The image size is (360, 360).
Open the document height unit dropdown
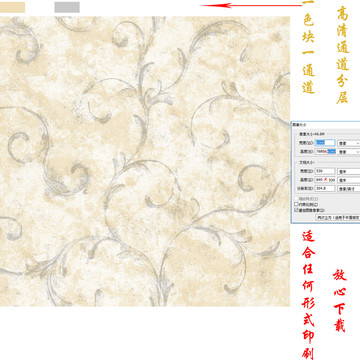click(349, 180)
